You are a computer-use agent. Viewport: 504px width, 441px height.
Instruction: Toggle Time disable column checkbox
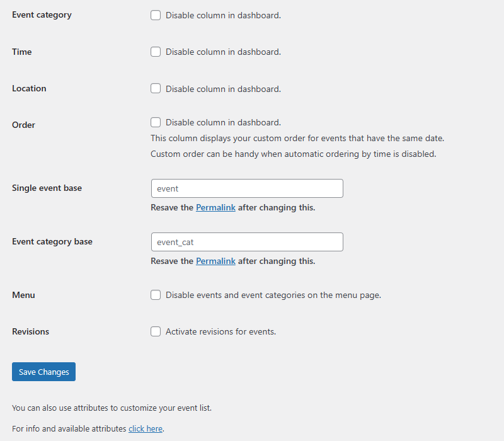click(156, 52)
